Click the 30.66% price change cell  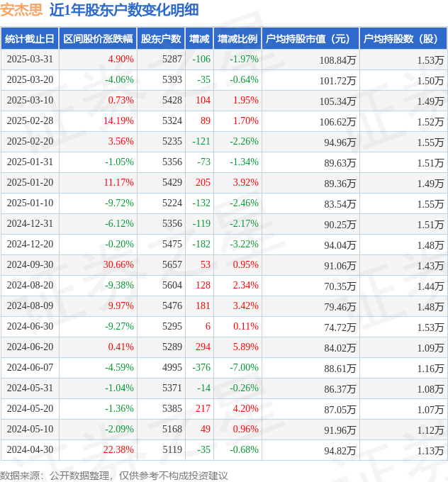point(118,265)
